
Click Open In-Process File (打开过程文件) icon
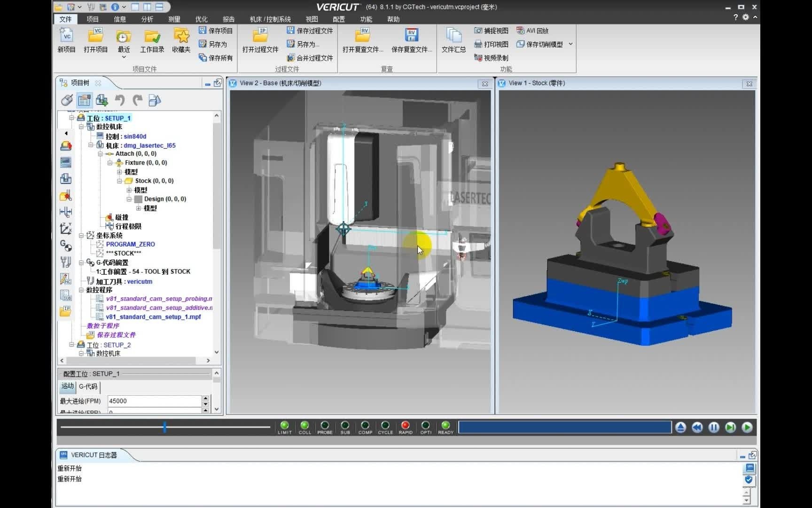[260, 36]
